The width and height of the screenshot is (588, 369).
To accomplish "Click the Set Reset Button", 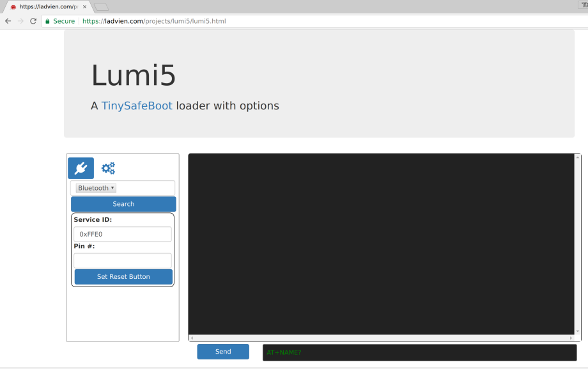I will (123, 277).
